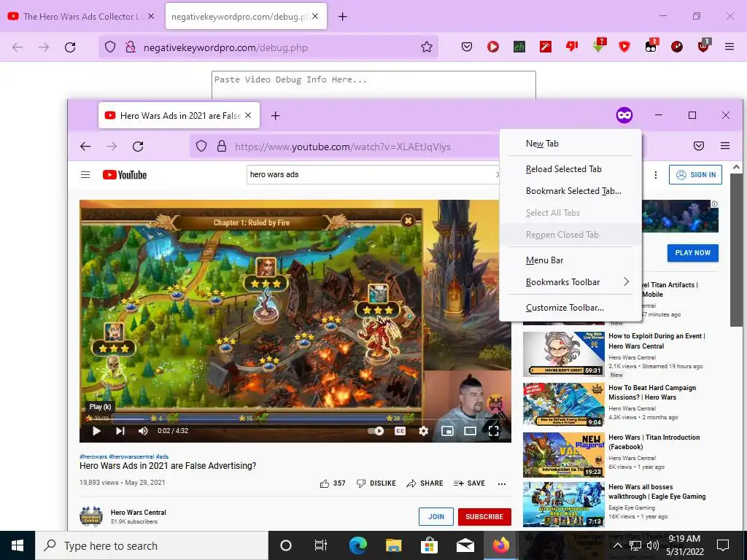Screen dimensions: 747x560
Task: Click the Paste Video Debug Info textarea
Action: (x=373, y=85)
